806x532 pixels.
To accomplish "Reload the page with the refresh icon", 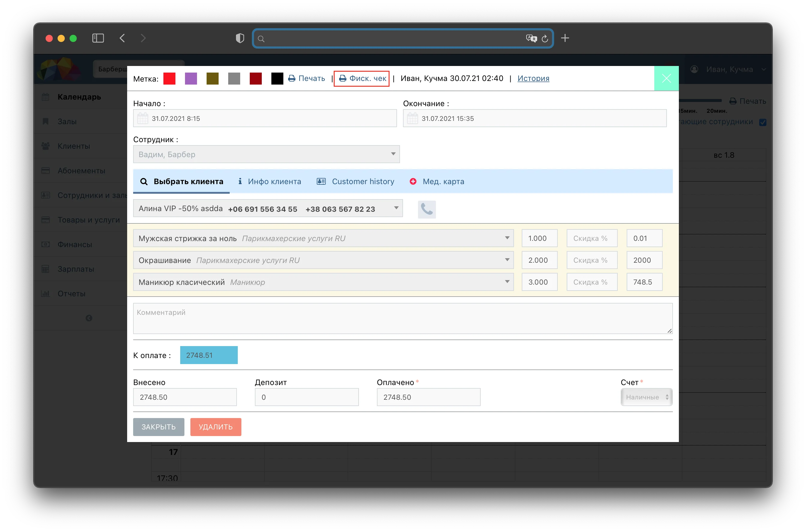I will 545,39.
